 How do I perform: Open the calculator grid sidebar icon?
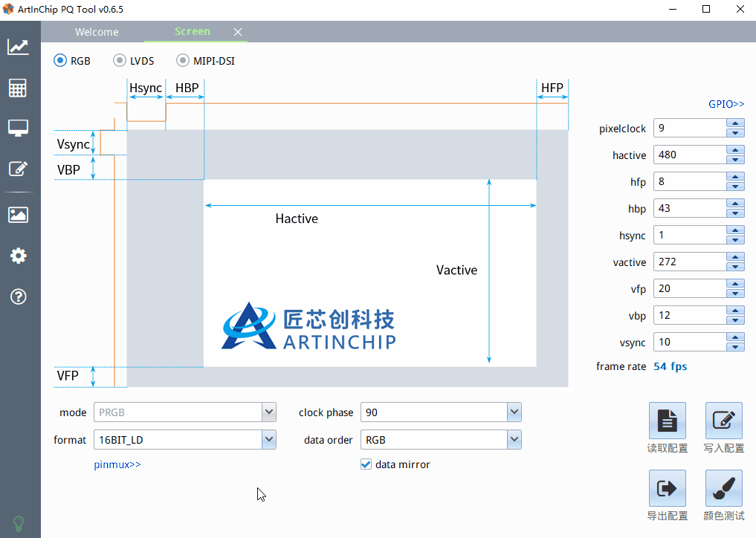pyautogui.click(x=19, y=88)
